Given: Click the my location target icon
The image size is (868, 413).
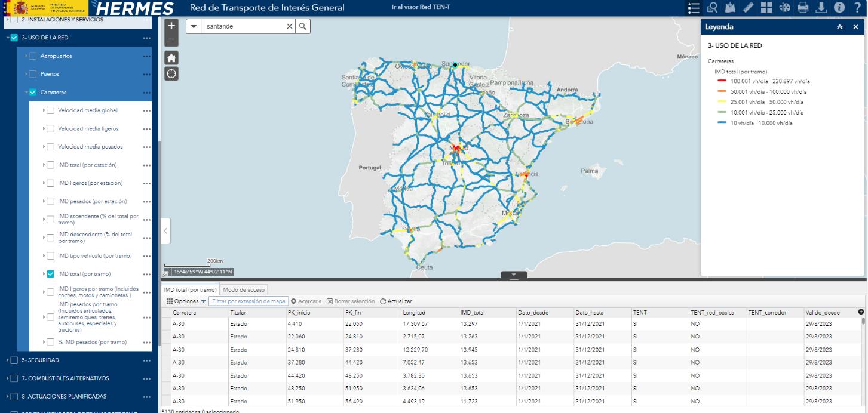Looking at the screenshot, I should (171, 73).
